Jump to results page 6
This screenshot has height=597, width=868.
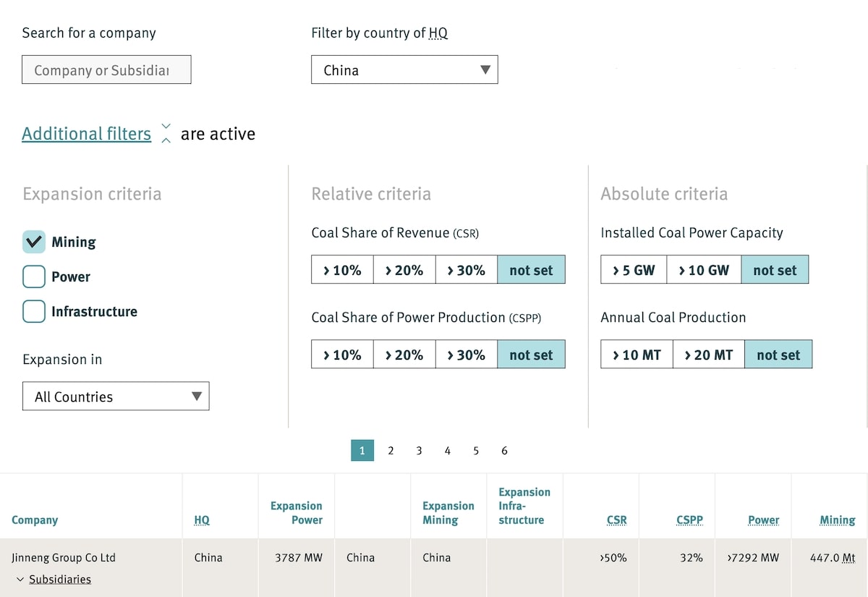[504, 451]
